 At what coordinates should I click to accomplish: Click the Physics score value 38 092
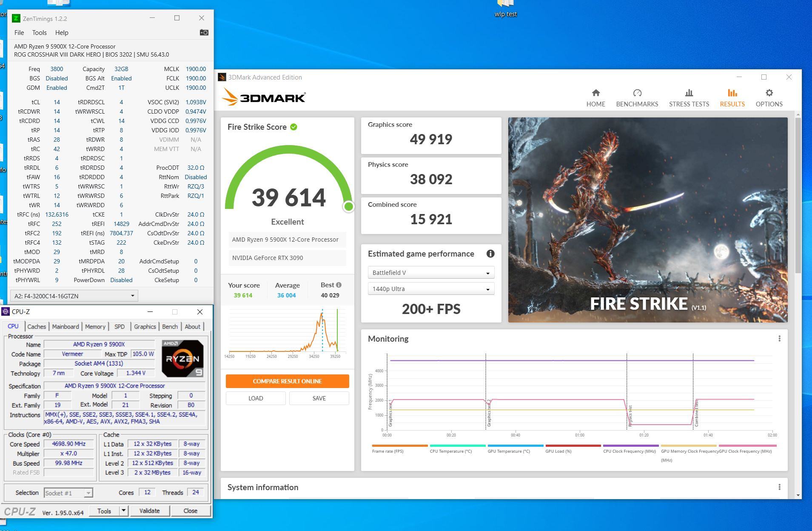pyautogui.click(x=431, y=179)
